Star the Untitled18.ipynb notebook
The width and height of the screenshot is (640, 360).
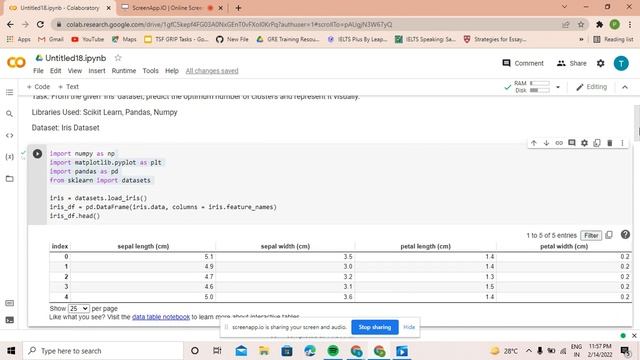(118, 58)
